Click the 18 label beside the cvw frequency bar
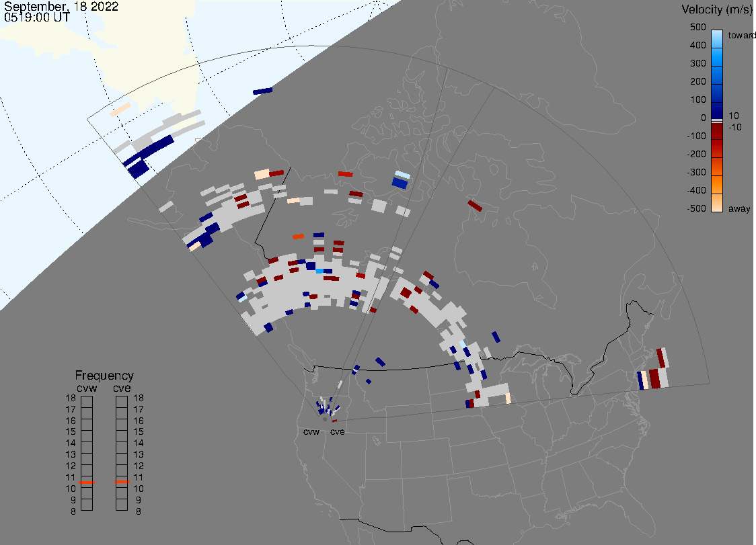The width and height of the screenshot is (756, 545). tap(71, 398)
